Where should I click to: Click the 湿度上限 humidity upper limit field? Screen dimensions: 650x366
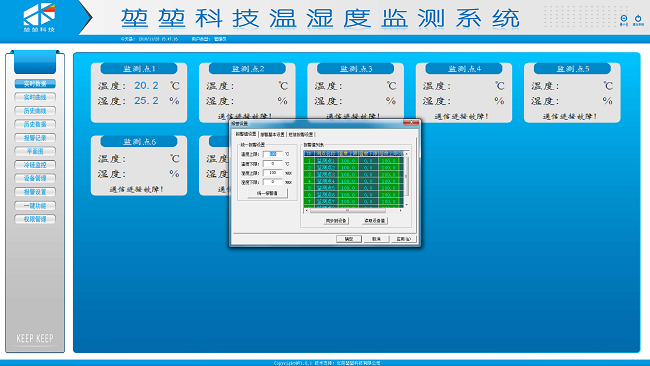(273, 173)
